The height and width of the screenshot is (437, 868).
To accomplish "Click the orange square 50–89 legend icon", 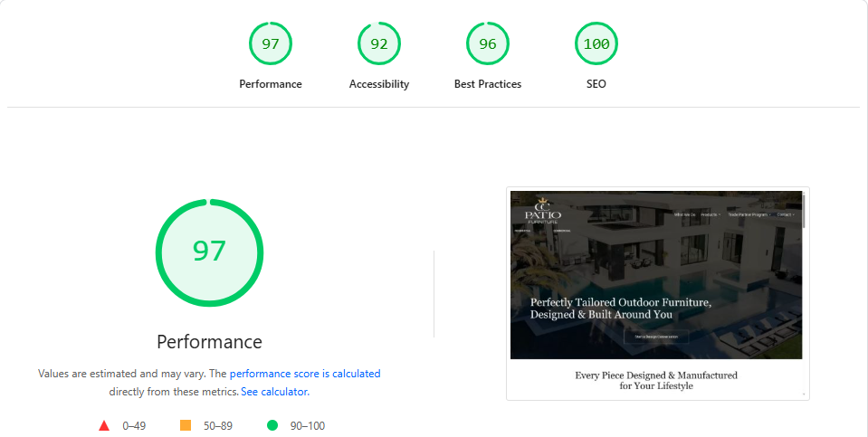I will click(186, 425).
